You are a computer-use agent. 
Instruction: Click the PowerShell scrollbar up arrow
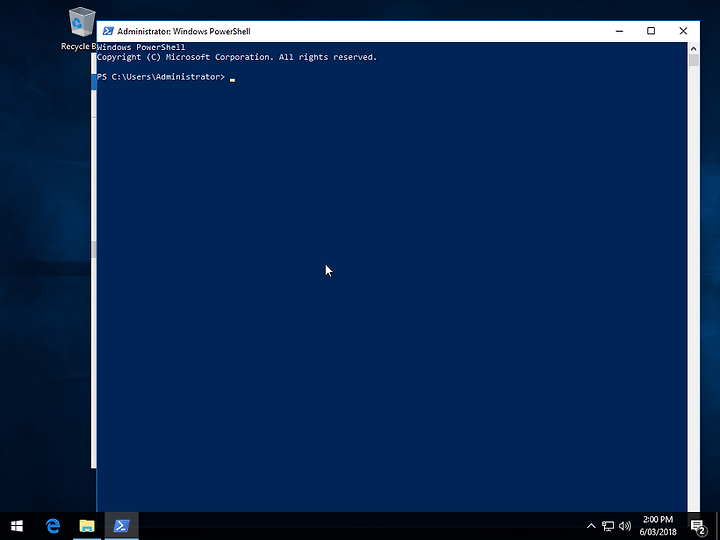pos(693,48)
